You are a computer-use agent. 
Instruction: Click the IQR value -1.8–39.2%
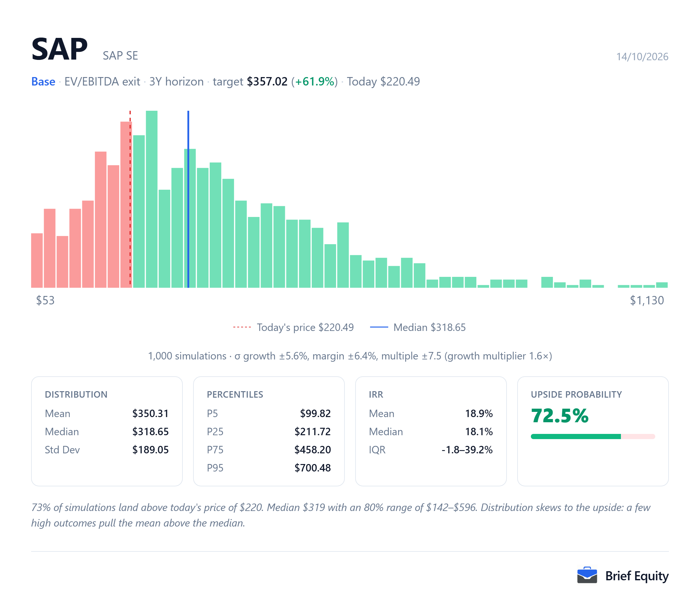pyautogui.click(x=467, y=450)
